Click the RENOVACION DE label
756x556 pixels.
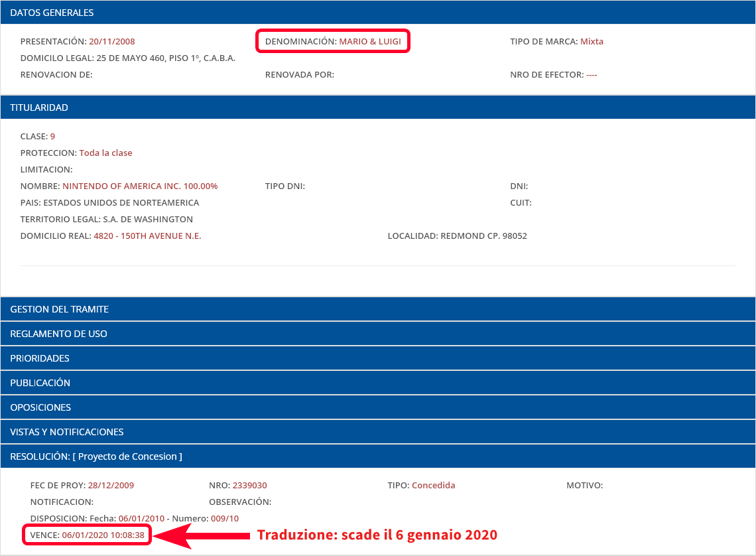pyautogui.click(x=56, y=75)
